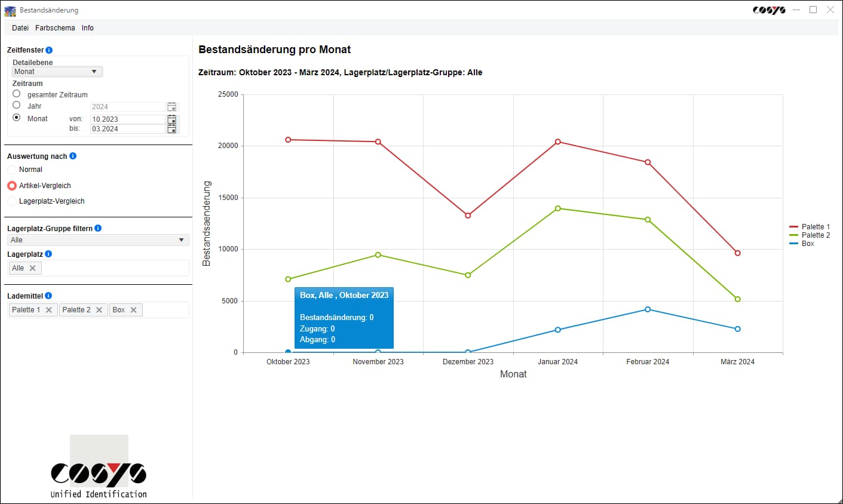This screenshot has width=843, height=504.
Task: Open the Detailebene Monat dropdown
Action: point(57,72)
